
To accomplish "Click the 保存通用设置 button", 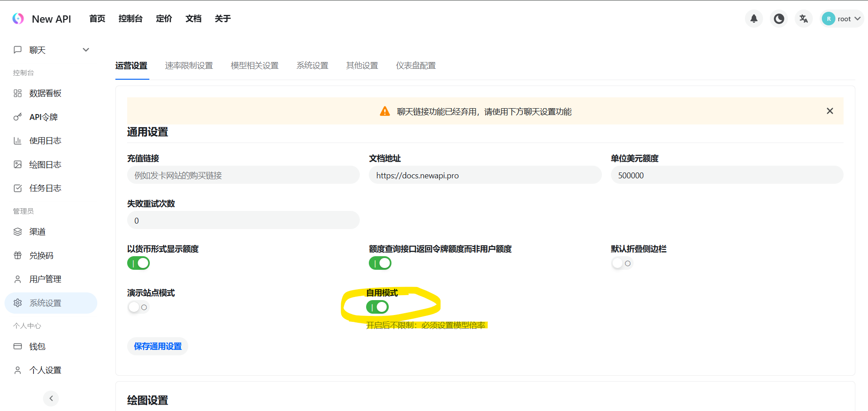I will pyautogui.click(x=157, y=346).
